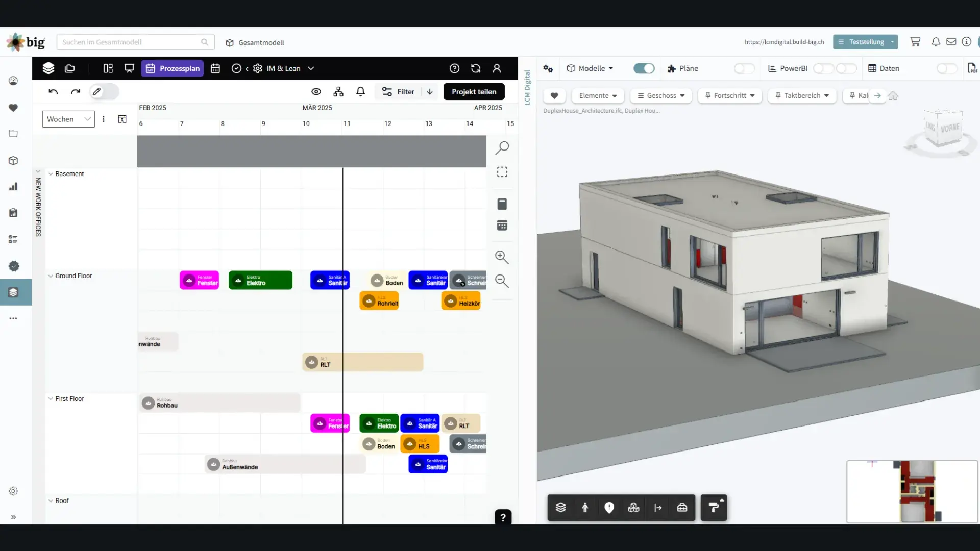Switch to the Prozessplan tab
The height and width of the screenshot is (551, 980).
(172, 68)
